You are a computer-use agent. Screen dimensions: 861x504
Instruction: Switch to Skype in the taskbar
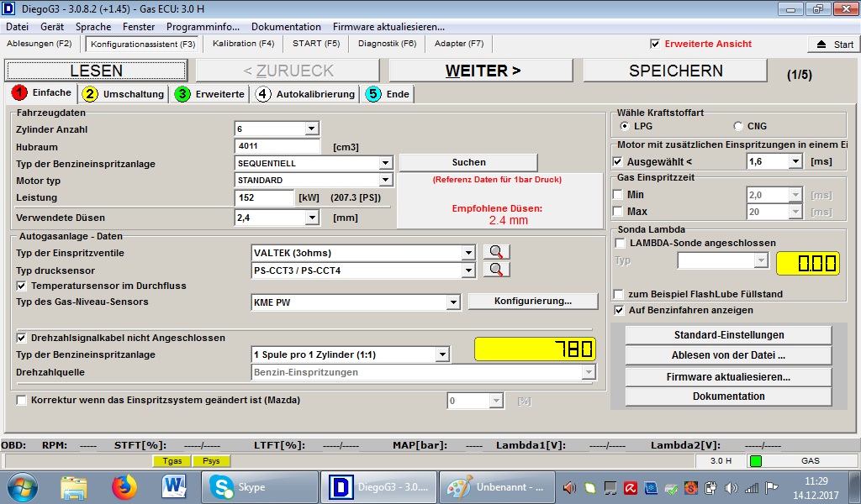pos(262,487)
